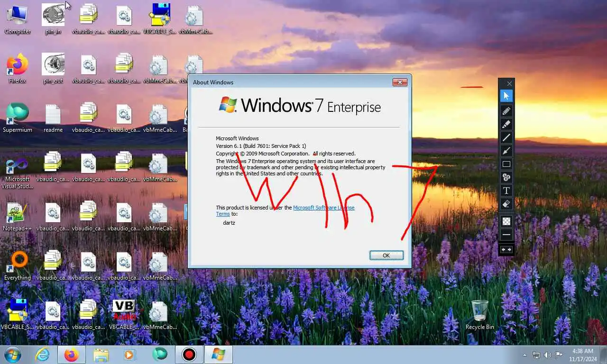Select the eraser tool
Screen dimensions: 607x364
(x=506, y=204)
